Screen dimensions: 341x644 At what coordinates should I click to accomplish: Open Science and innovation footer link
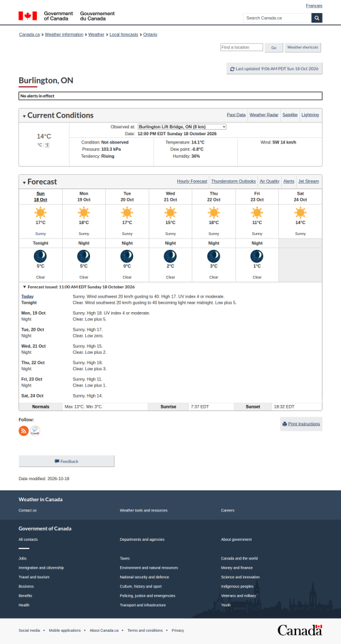240,577
